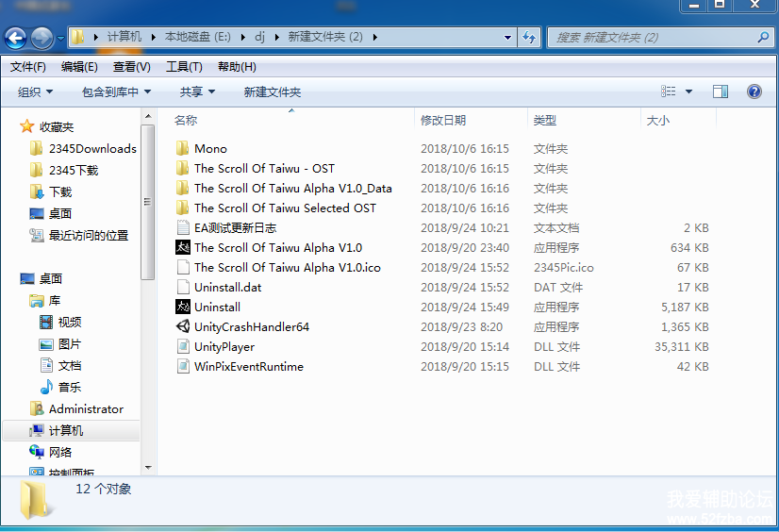Open the 查看(V) menu
Image resolution: width=779 pixels, height=532 pixels.
pyautogui.click(x=132, y=67)
